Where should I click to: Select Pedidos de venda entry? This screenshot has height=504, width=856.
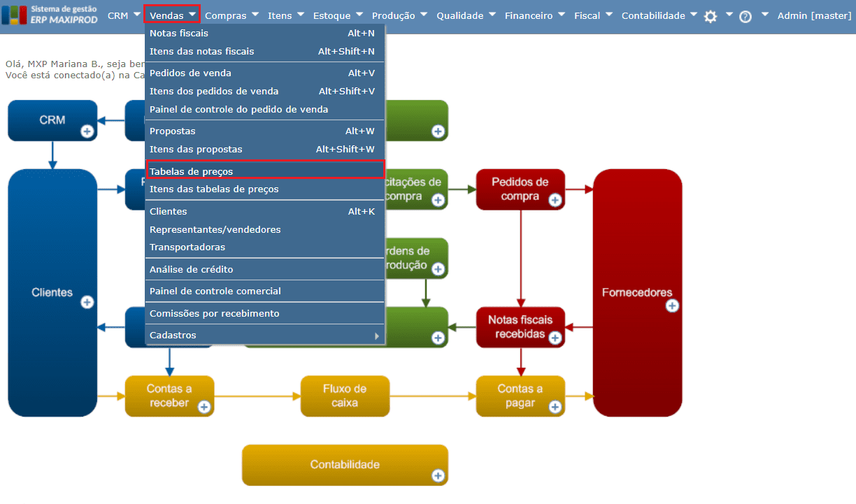point(265,73)
